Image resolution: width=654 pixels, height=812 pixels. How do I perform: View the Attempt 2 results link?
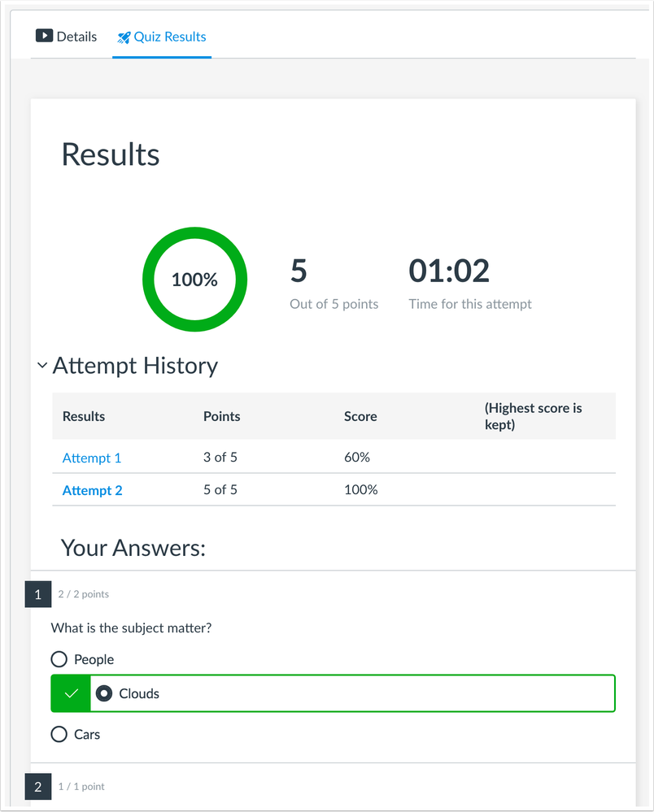pyautogui.click(x=93, y=490)
